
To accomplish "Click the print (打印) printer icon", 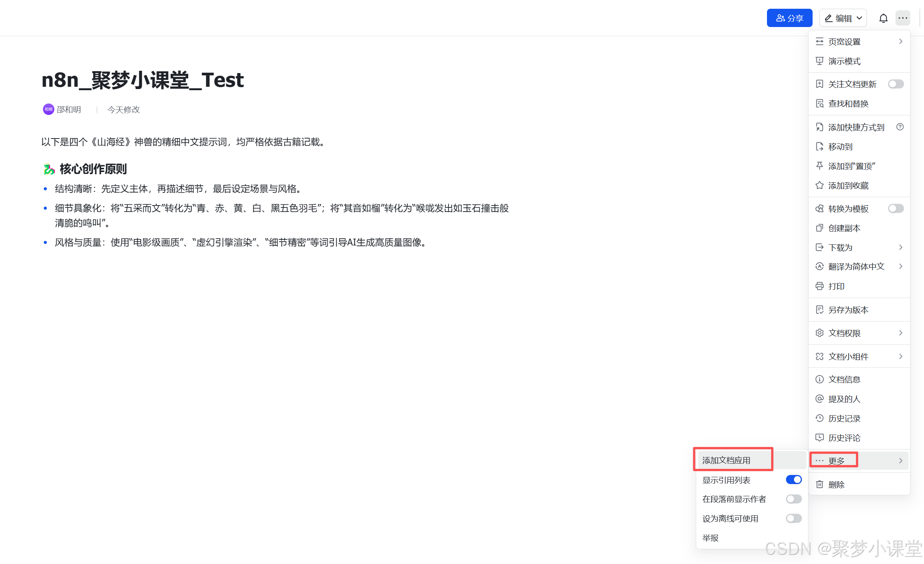I will click(819, 286).
